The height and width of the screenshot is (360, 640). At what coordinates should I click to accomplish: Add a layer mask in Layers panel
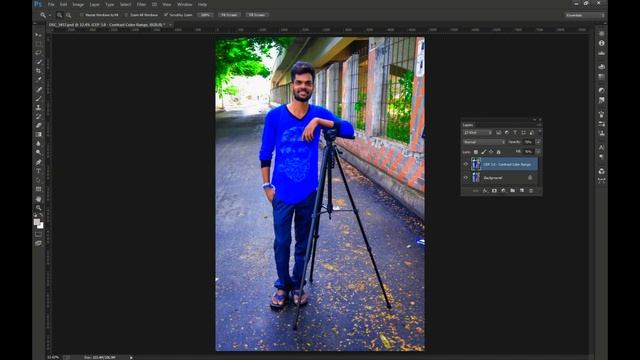pyautogui.click(x=494, y=191)
